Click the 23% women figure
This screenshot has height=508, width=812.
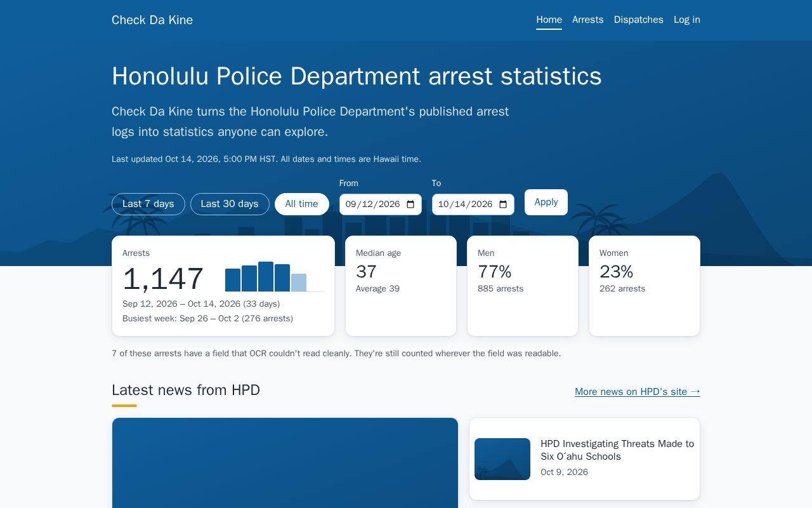(617, 272)
